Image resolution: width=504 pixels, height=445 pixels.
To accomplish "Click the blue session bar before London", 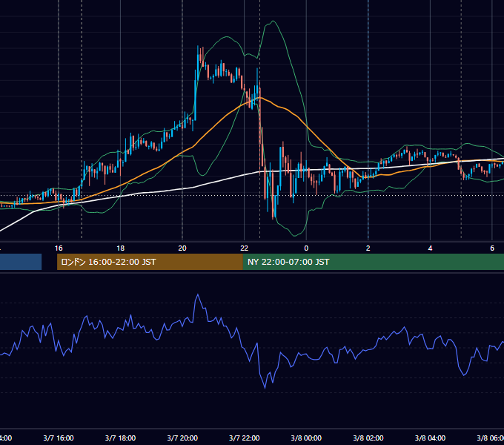I will [21, 262].
